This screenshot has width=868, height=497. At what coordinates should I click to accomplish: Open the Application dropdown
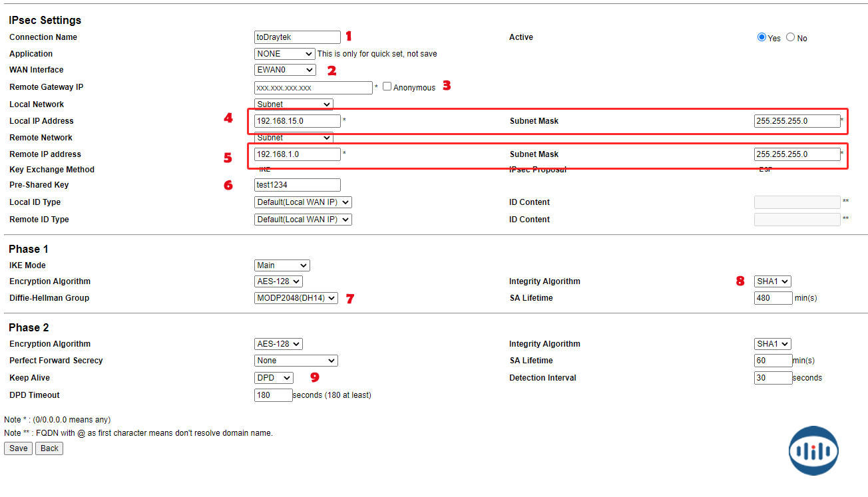tap(284, 54)
